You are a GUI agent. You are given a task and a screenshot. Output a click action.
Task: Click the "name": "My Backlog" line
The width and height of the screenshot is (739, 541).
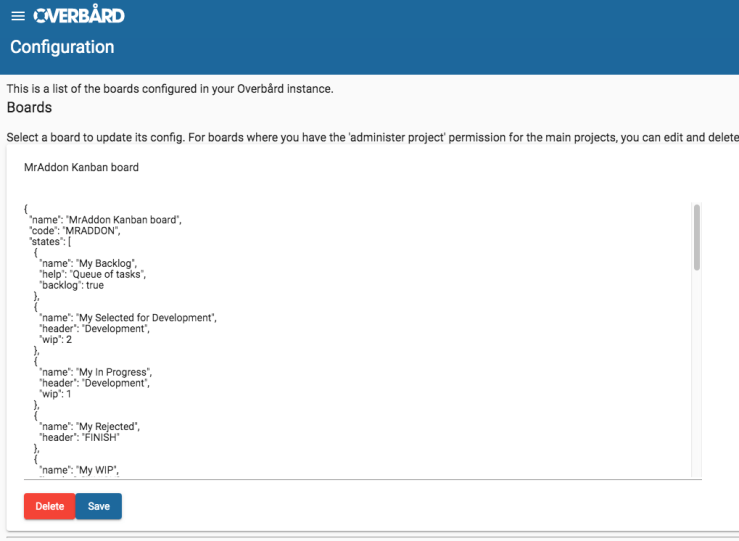[x=88, y=263]
